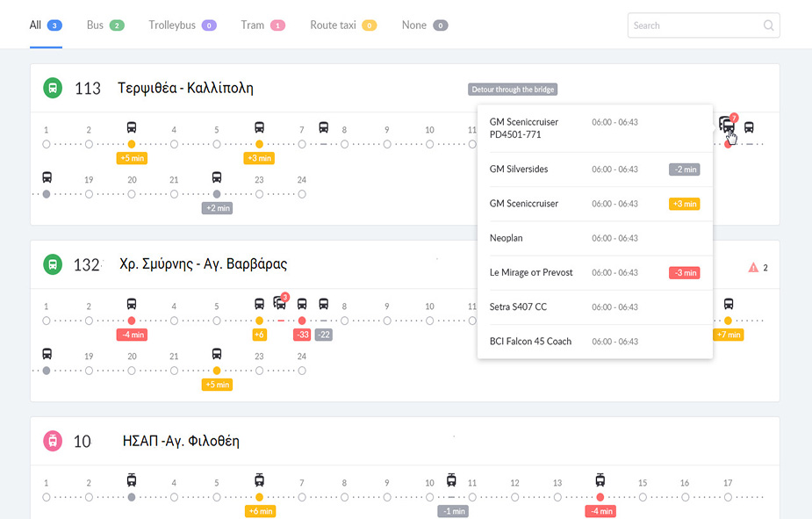Click green bus icon for route 132
812x519 pixels.
54,264
